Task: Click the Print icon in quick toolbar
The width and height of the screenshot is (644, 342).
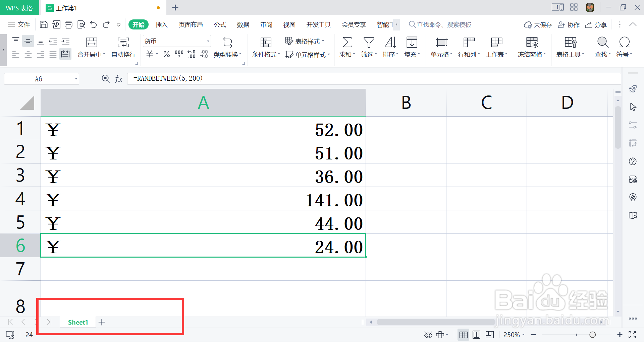Action: (68, 24)
